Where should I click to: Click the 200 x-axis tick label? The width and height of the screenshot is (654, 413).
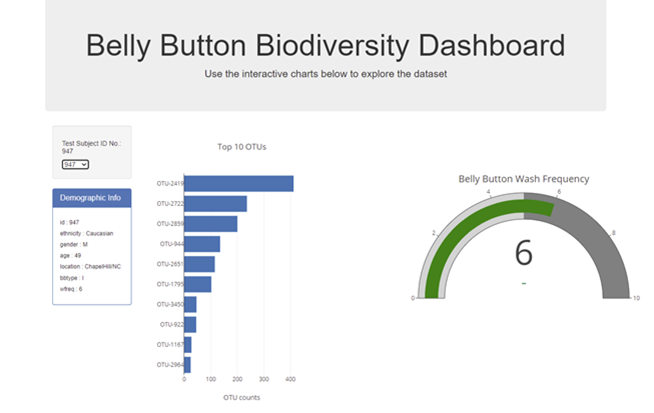(237, 379)
